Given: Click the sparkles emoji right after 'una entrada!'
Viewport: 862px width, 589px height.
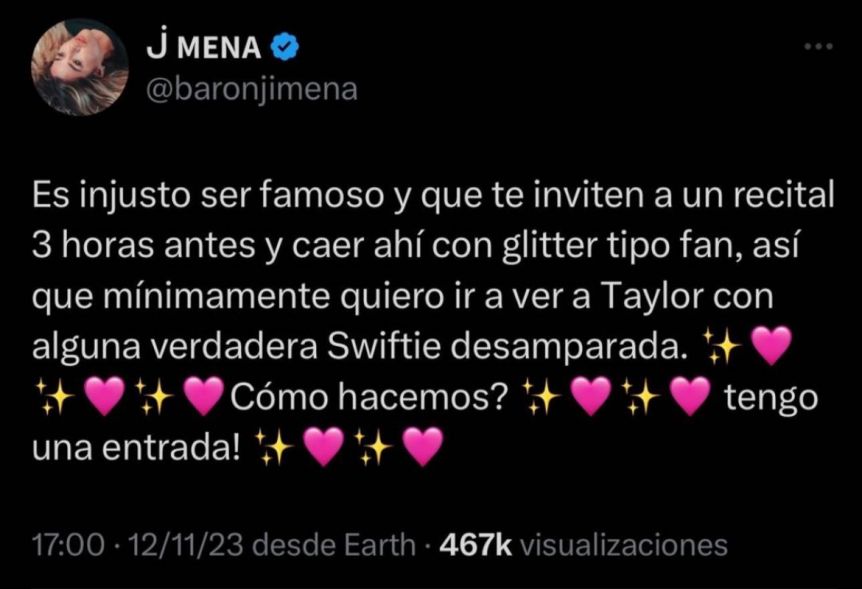Looking at the screenshot, I should coord(274,447).
